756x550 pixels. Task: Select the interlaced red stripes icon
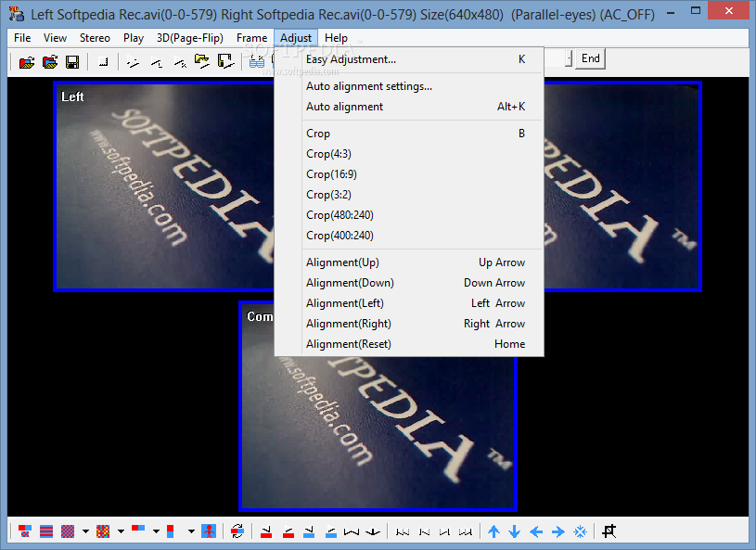click(46, 531)
